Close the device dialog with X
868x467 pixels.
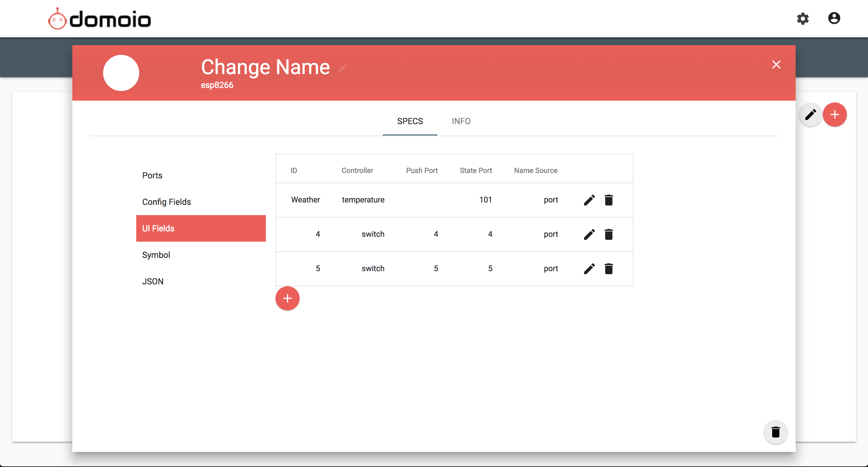pyautogui.click(x=776, y=64)
